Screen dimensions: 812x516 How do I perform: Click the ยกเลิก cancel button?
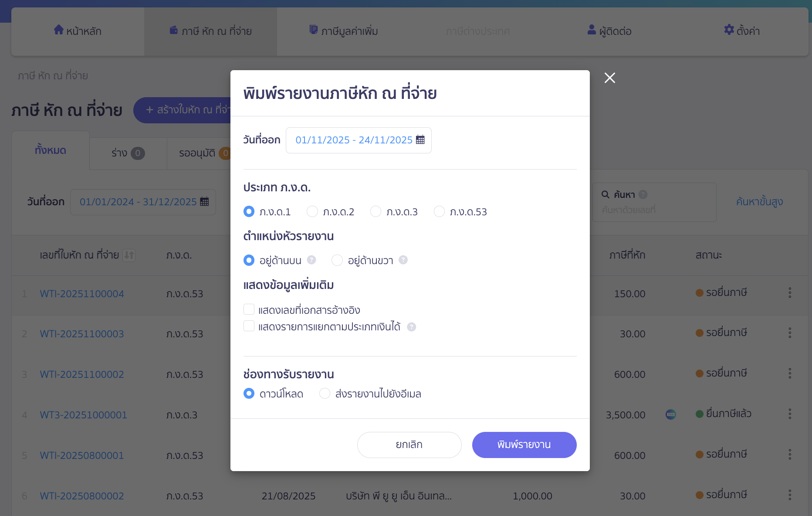(409, 445)
